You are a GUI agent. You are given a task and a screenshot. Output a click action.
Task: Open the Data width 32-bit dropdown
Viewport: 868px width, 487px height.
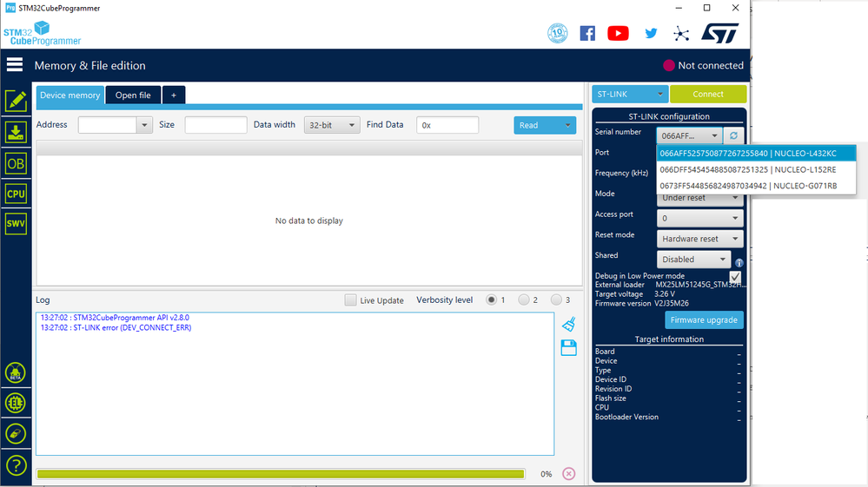332,125
